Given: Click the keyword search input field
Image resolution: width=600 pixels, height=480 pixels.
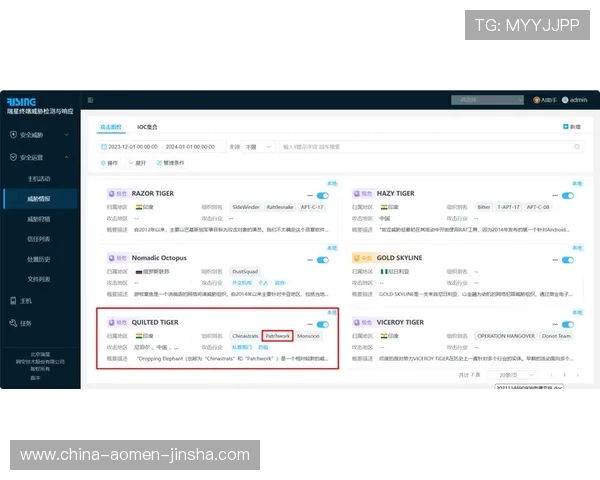Looking at the screenshot, I should [420, 146].
